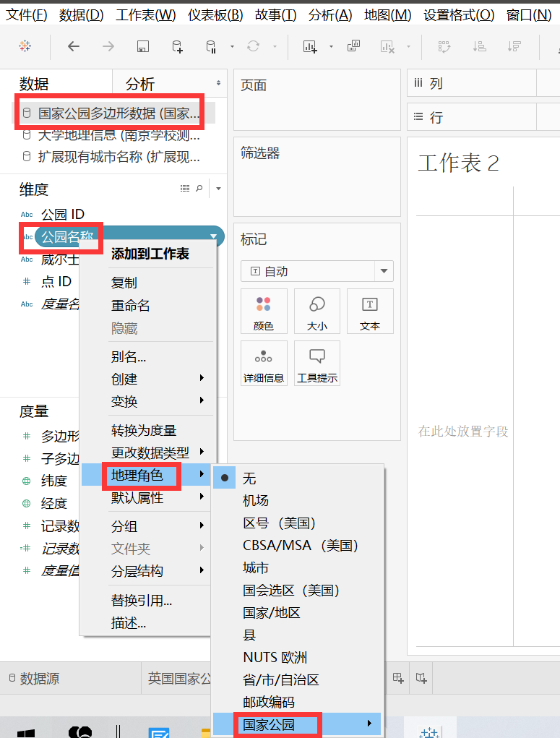This screenshot has height=738, width=560.
Task: Open clear sheet dropdown arrow
Action: (408, 46)
